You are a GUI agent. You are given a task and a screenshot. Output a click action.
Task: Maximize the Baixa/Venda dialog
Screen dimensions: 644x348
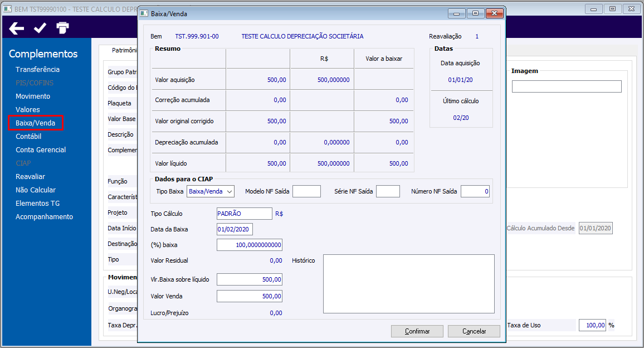click(476, 13)
